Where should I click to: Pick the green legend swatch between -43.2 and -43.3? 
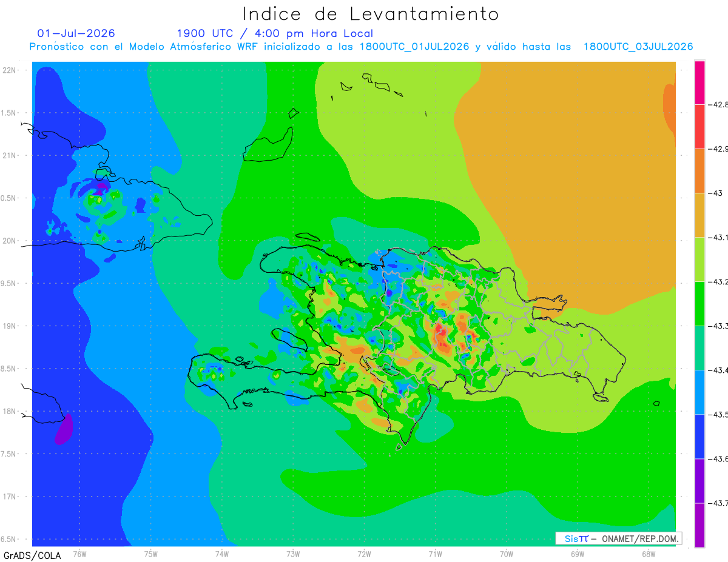pos(699,303)
